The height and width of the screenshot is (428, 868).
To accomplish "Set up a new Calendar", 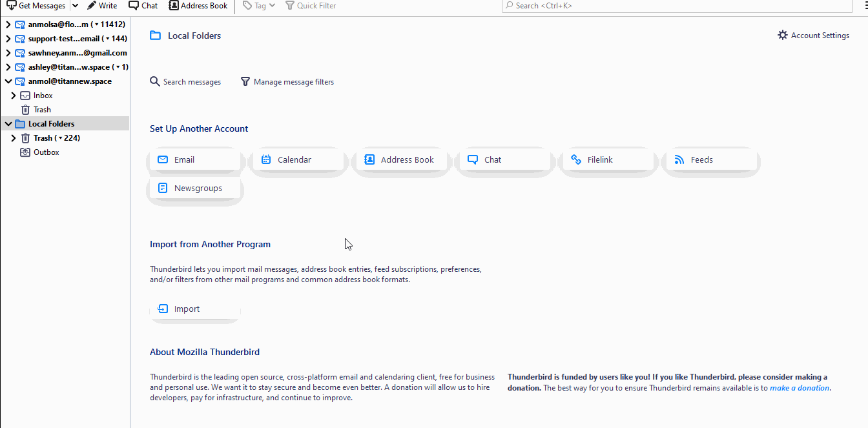I will 298,159.
